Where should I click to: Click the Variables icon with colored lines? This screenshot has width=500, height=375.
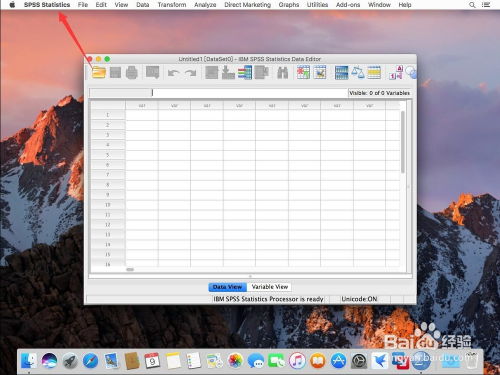click(245, 72)
